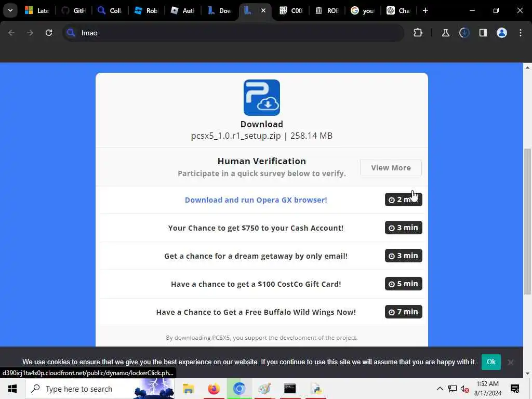Click the PCSX5 download cloud logo
This screenshot has width=532, height=399.
coord(262,98)
